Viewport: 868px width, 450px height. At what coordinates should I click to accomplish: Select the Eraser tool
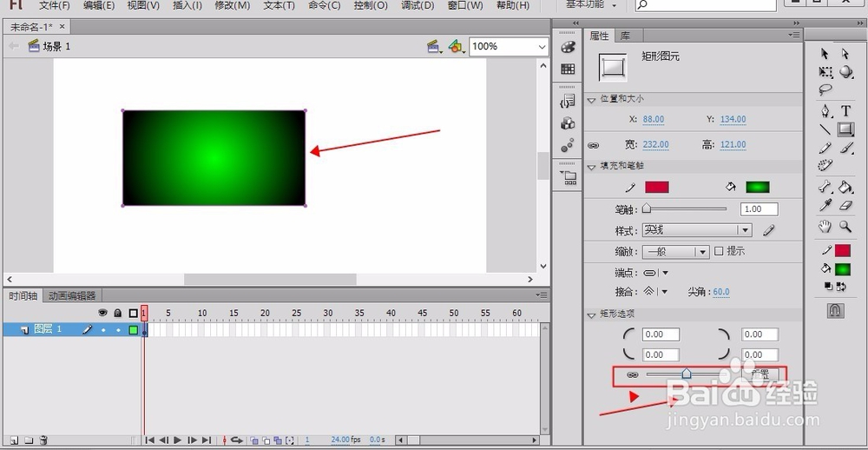(845, 206)
